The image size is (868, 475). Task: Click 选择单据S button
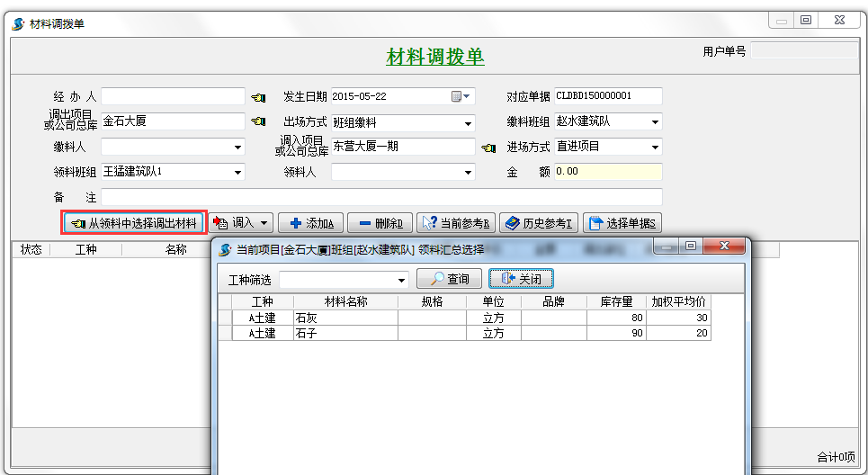[622, 223]
